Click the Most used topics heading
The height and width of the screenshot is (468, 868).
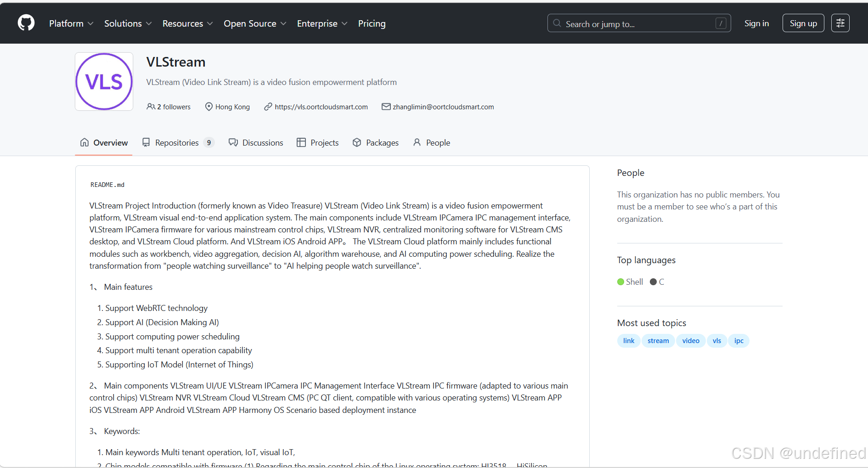652,323
